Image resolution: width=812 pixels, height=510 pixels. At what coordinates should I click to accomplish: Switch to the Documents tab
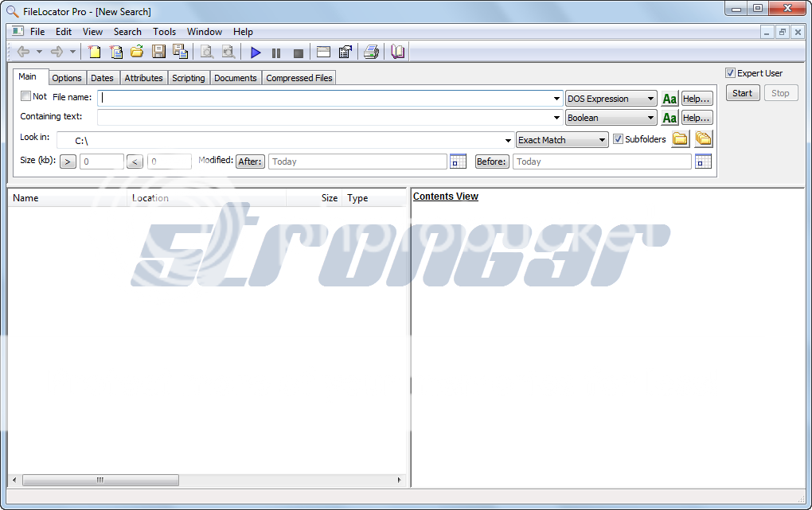(236, 78)
